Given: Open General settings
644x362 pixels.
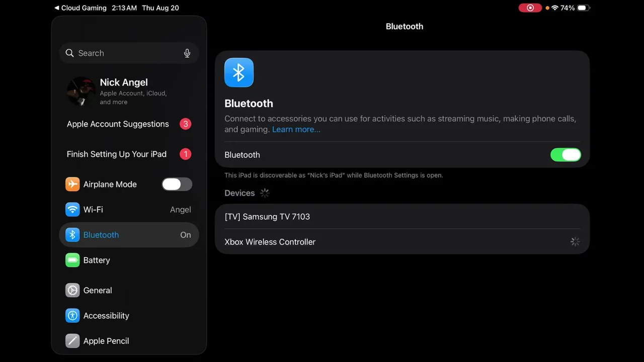Looking at the screenshot, I should click(129, 291).
